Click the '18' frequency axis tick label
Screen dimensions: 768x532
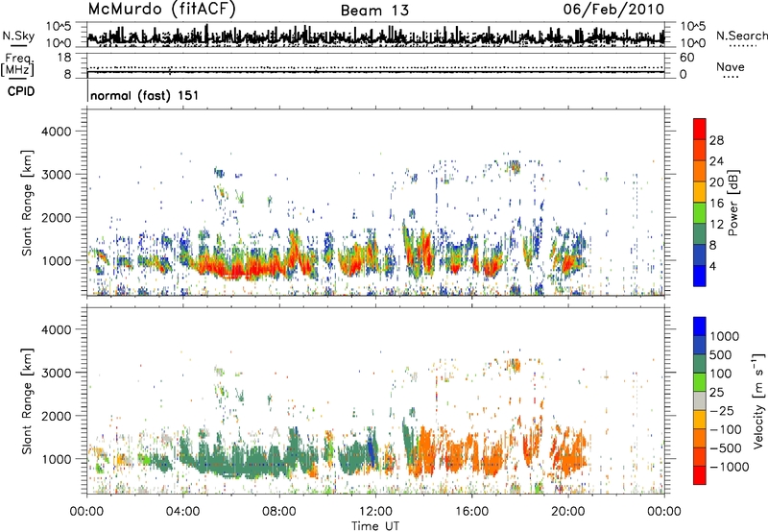coord(64,58)
